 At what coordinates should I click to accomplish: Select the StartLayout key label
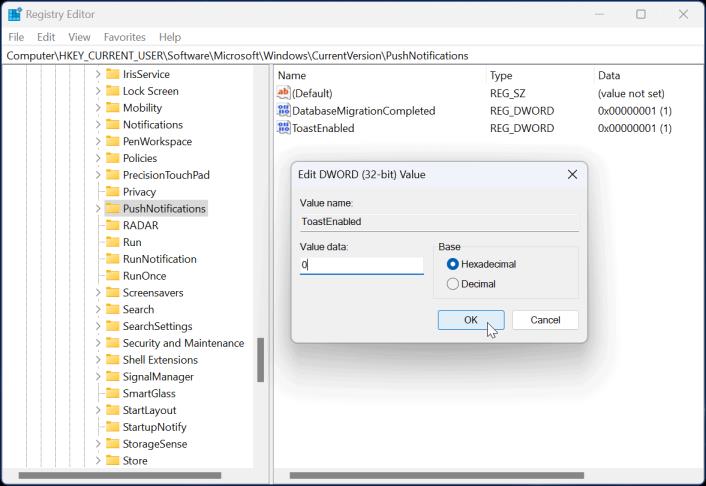pyautogui.click(x=149, y=410)
